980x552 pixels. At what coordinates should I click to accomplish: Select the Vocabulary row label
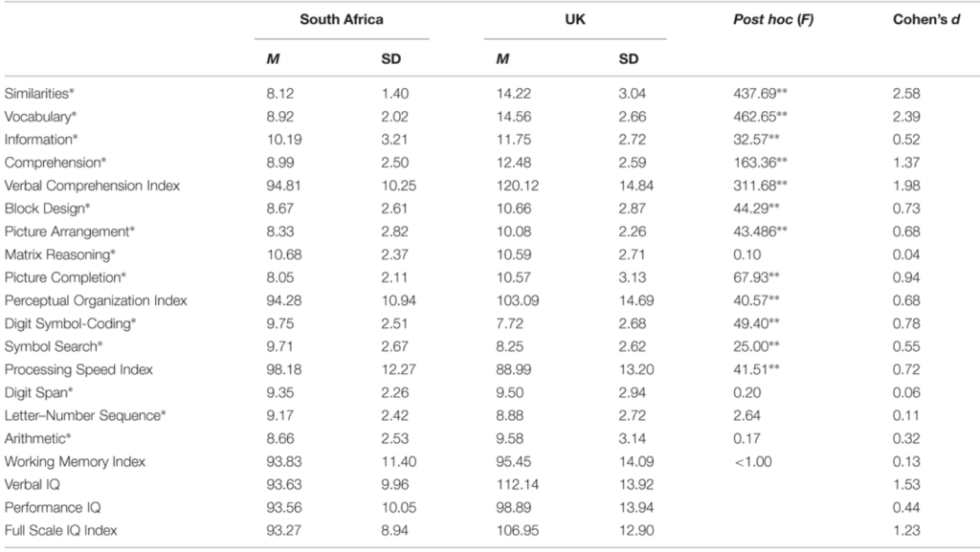[39, 117]
